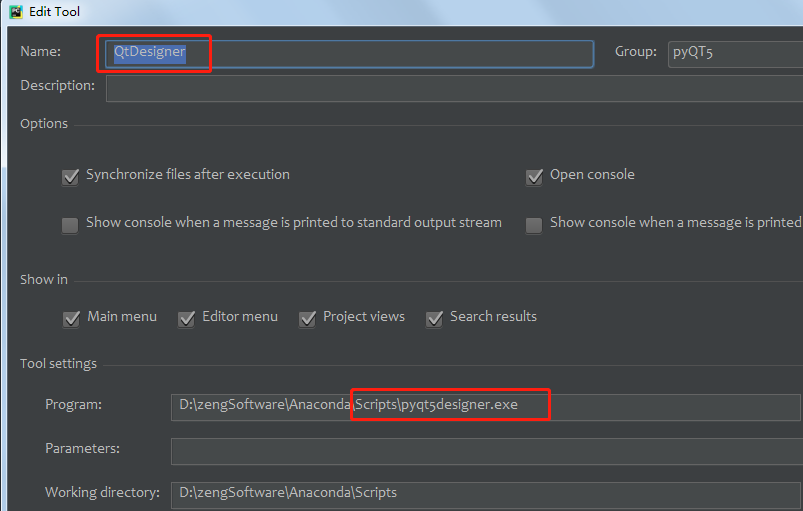Enable the right-hand Show console when message printed checkbox

tap(534, 225)
